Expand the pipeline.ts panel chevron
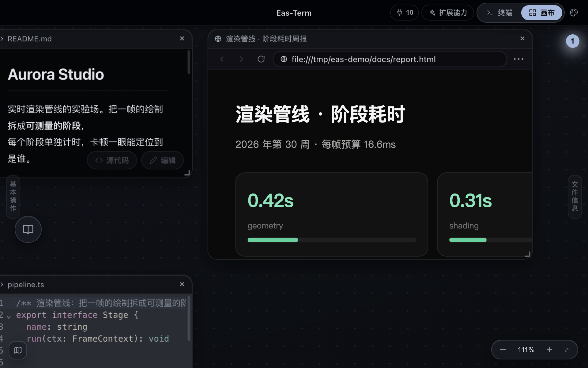Viewport: 588px width, 368px height. pyautogui.click(x=2, y=285)
